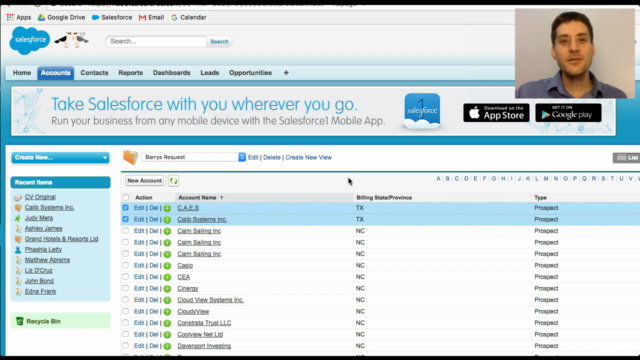This screenshot has height=360, width=640.
Task: Open the Google Drive bookmark
Action: point(62,17)
